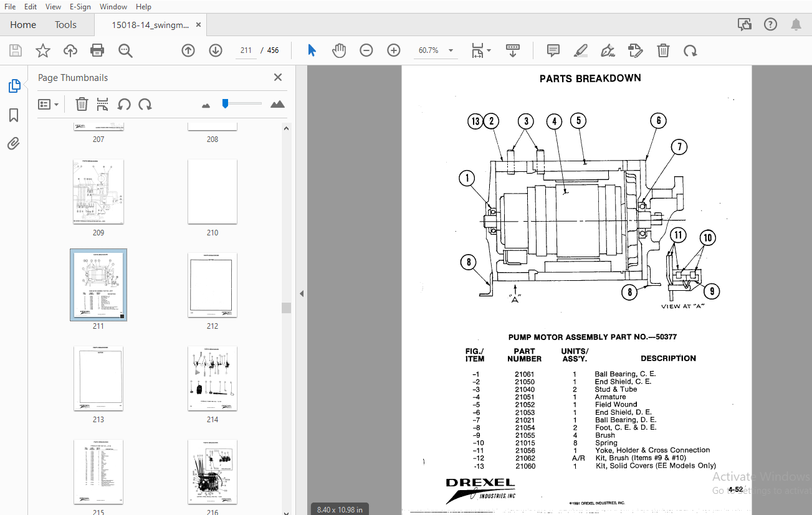Add a comment with the speech bubble
812x515 pixels.
click(x=553, y=50)
